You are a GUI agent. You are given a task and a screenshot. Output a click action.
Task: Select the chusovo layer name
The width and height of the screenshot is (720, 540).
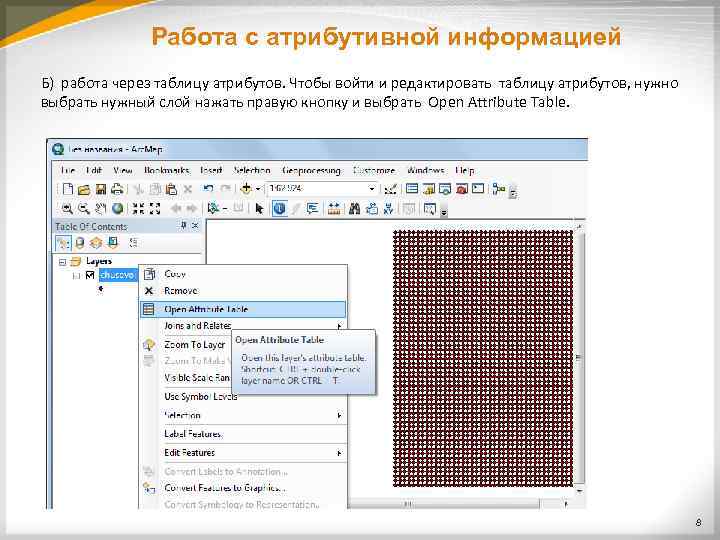coord(118,275)
